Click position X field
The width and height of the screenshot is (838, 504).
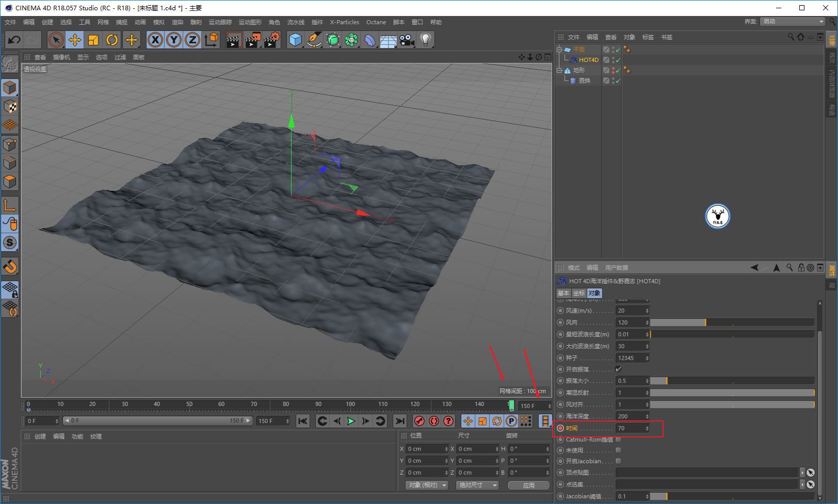coord(426,449)
